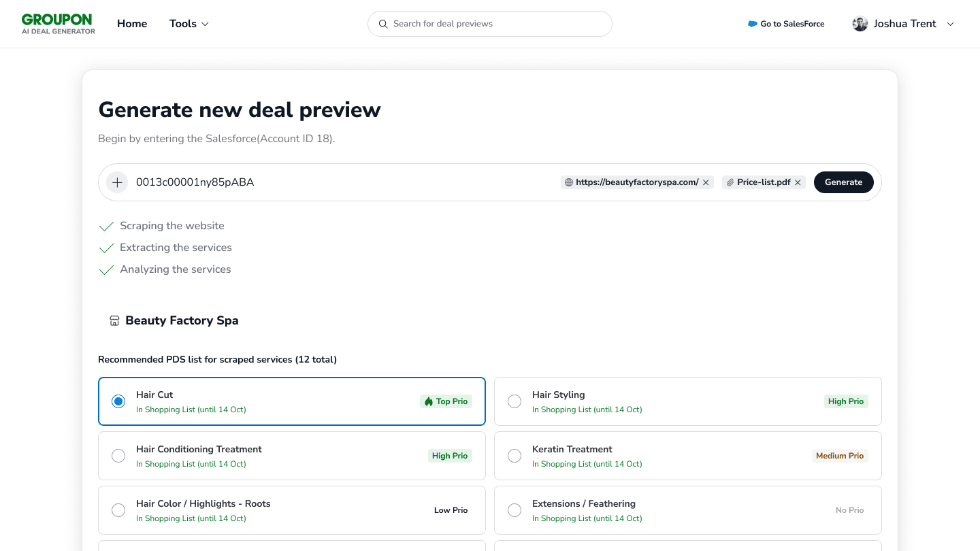Click the search magnifier icon

383,24
